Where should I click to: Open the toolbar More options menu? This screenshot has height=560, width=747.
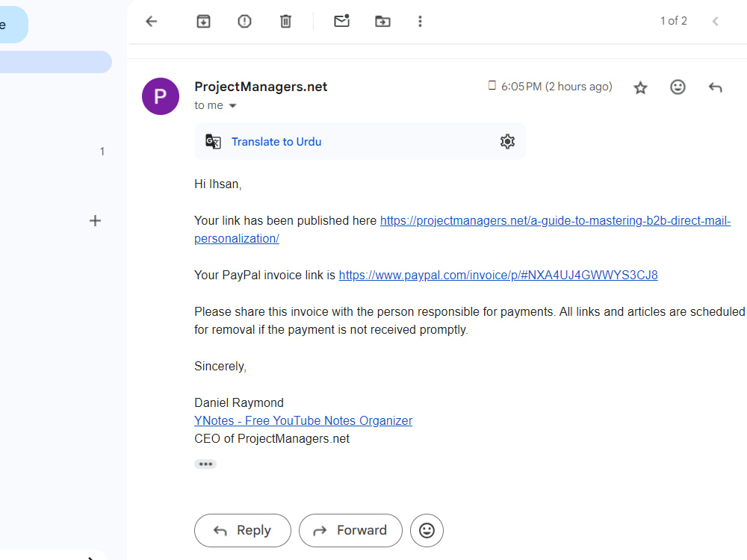point(420,22)
